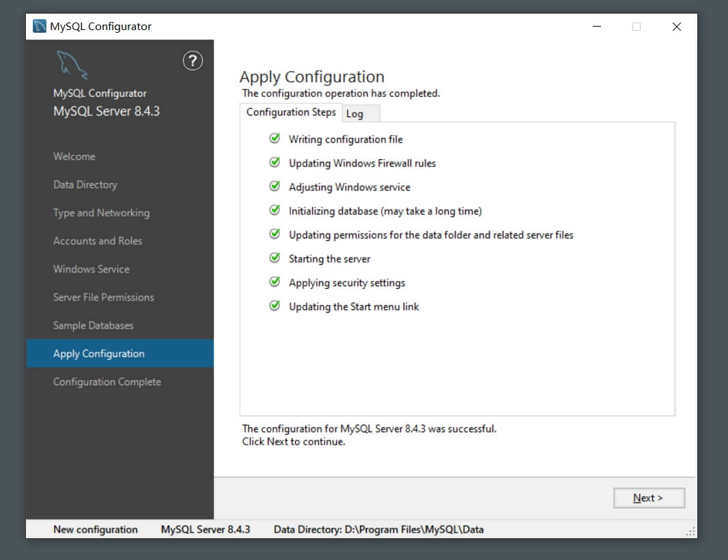
Task: Click the Data Directory path in status bar
Action: (378, 529)
